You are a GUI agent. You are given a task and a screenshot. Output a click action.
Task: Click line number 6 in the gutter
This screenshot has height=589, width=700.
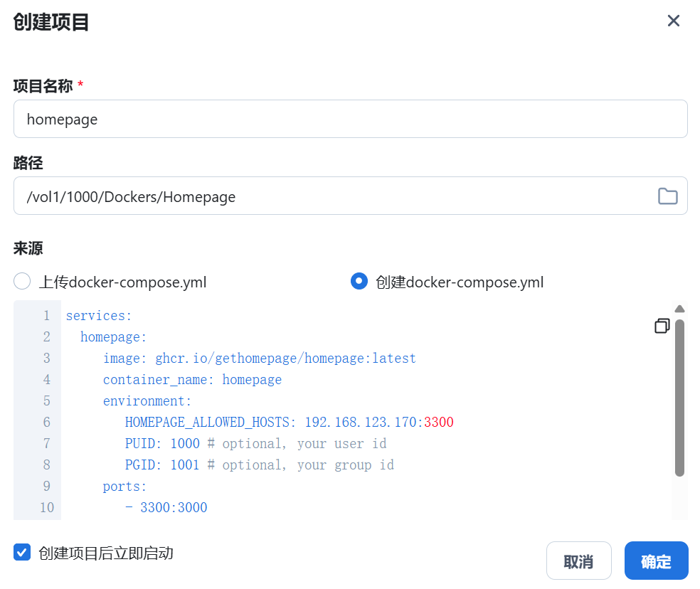tap(46, 423)
